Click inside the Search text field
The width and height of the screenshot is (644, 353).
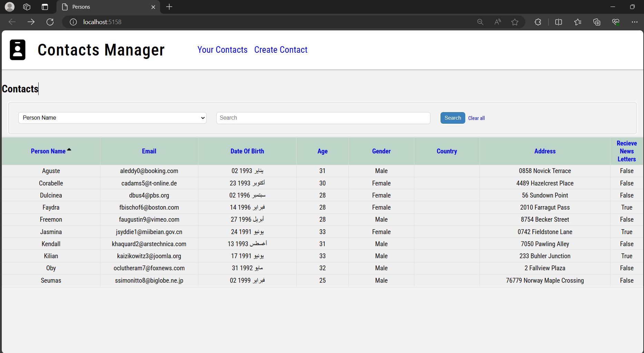(323, 118)
